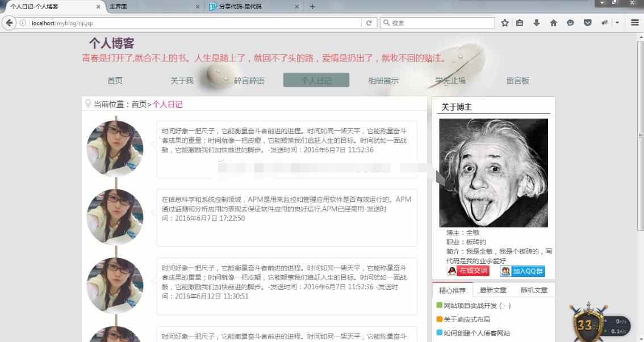This screenshot has height=342, width=644.
Task: Click the diary entry dated 2016年6月7日 17:22:50
Action: (287, 218)
